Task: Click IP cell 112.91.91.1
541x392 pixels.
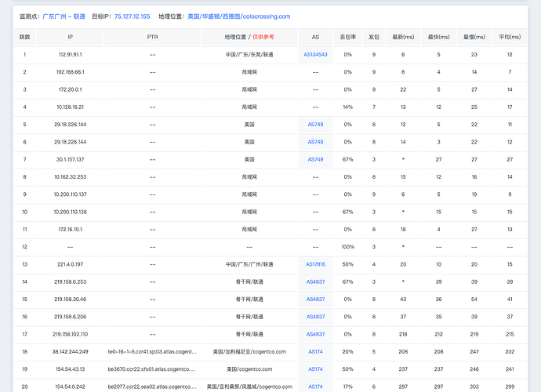Action: (70, 55)
